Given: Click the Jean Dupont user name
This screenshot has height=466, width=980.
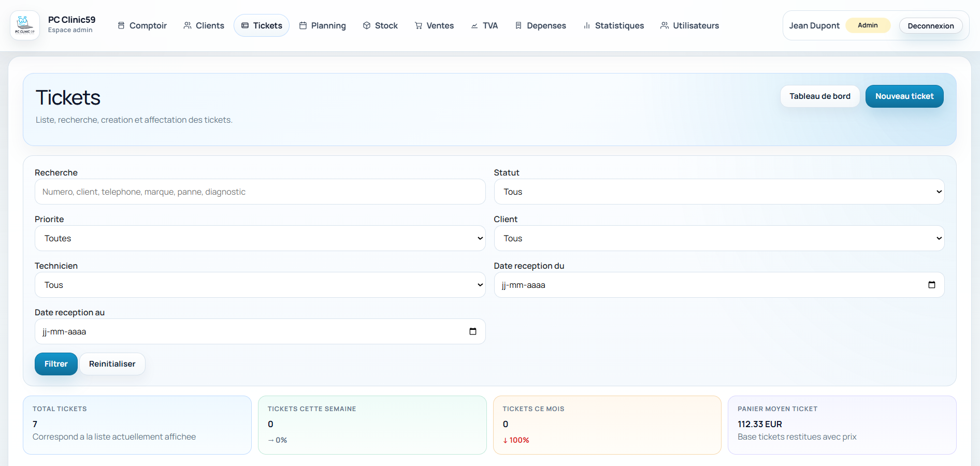Looking at the screenshot, I should (814, 26).
